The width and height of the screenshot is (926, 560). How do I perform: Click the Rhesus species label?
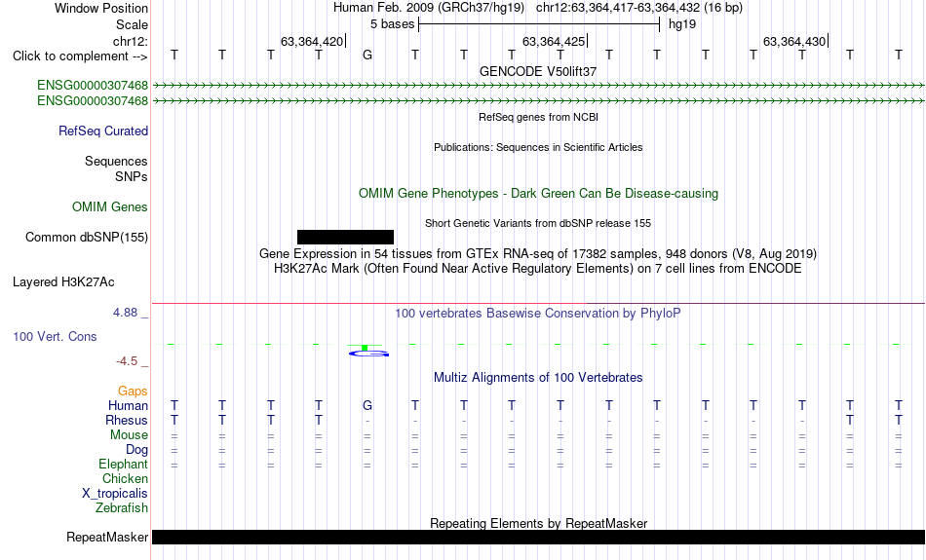click(x=127, y=420)
